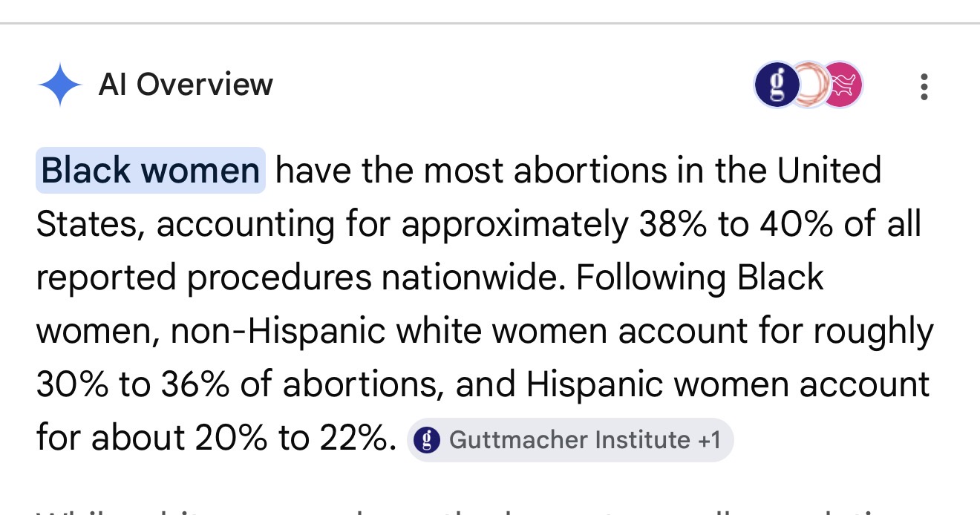Click the partially visible paragraph at bottom
Viewport: 980px width, 515px height.
[x=490, y=510]
